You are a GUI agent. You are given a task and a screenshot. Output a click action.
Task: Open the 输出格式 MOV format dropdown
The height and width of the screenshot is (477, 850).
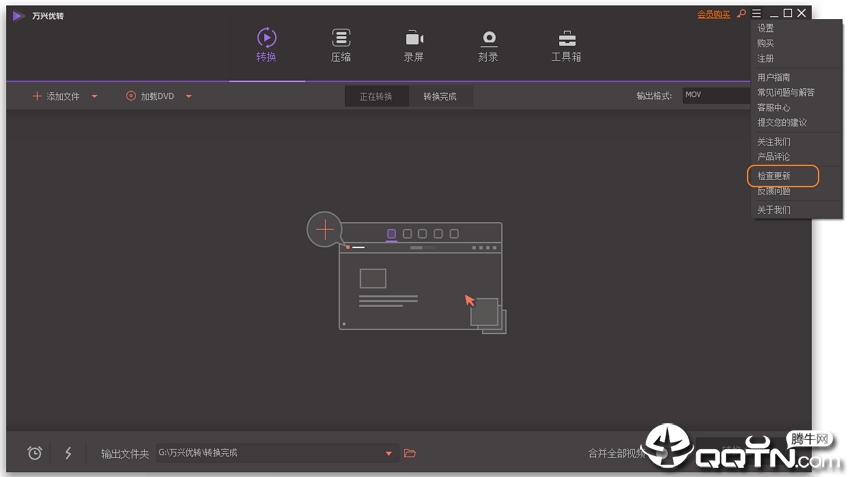click(x=716, y=95)
